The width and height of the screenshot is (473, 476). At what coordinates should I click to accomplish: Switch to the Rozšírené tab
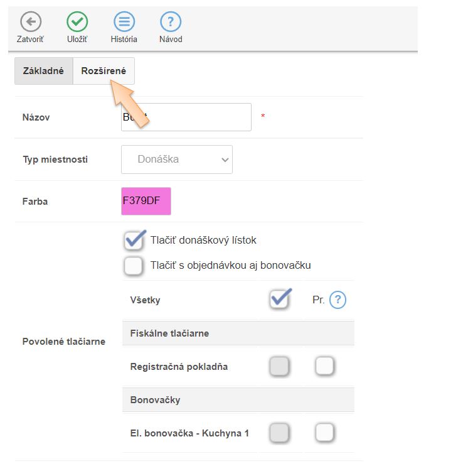pyautogui.click(x=104, y=71)
